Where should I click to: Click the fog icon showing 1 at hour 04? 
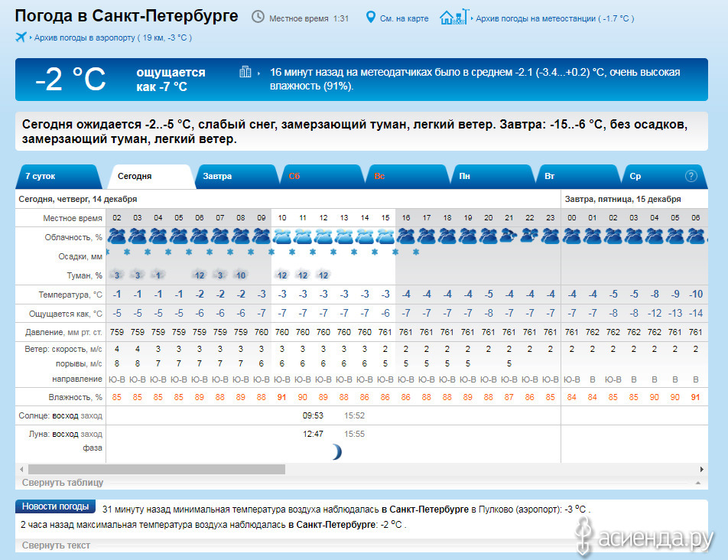pos(158,275)
